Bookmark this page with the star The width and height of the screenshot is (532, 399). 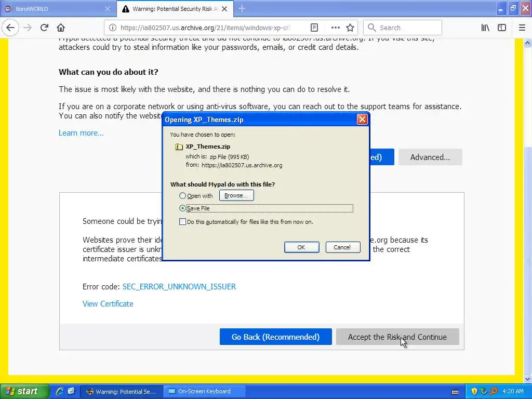click(350, 28)
